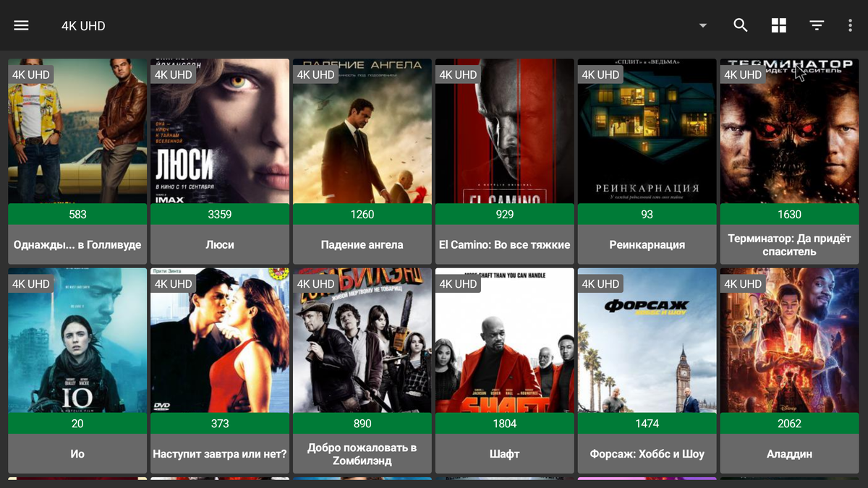Open the Ио movie poster
868x488 pixels.
tap(77, 341)
